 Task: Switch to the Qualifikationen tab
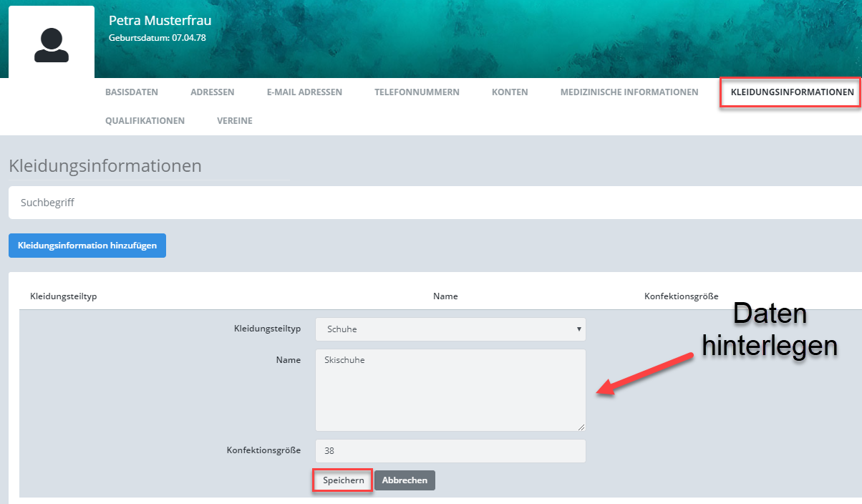[145, 121]
